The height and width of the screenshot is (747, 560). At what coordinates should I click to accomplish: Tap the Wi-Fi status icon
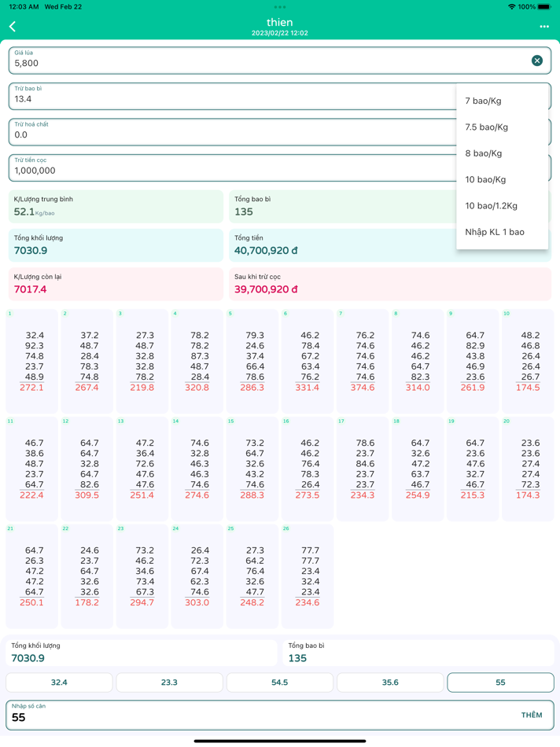tap(512, 6)
